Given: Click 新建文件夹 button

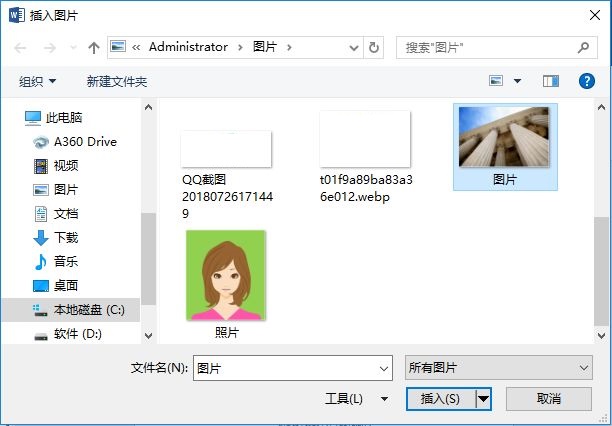Looking at the screenshot, I should pyautogui.click(x=117, y=81).
